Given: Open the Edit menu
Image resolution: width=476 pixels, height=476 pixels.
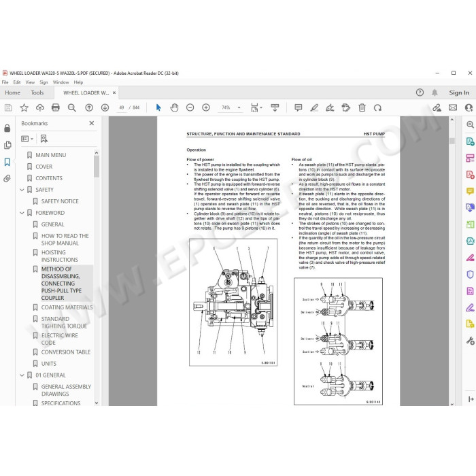Looking at the screenshot, I should tap(17, 82).
